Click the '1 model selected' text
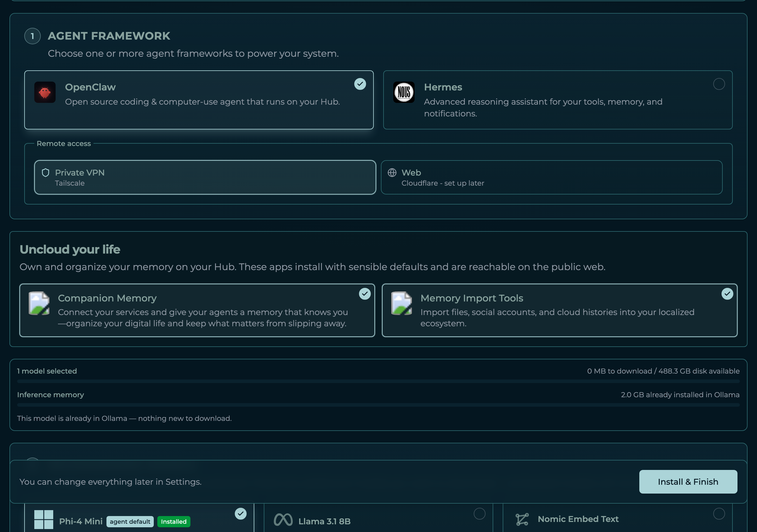Screen dimensions: 757x532 tap(47, 371)
